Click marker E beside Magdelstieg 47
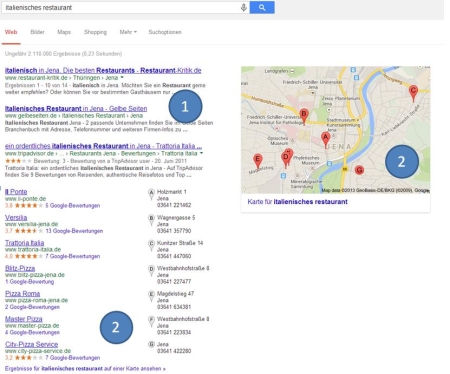 click(x=151, y=296)
